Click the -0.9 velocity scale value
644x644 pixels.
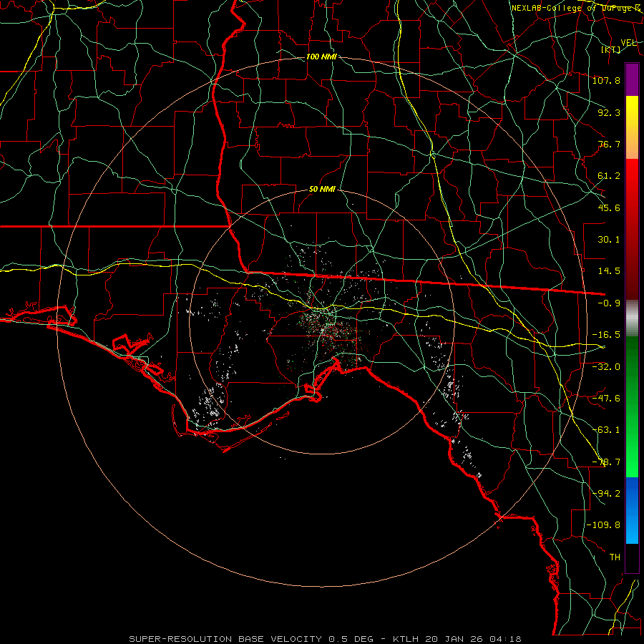click(x=609, y=303)
